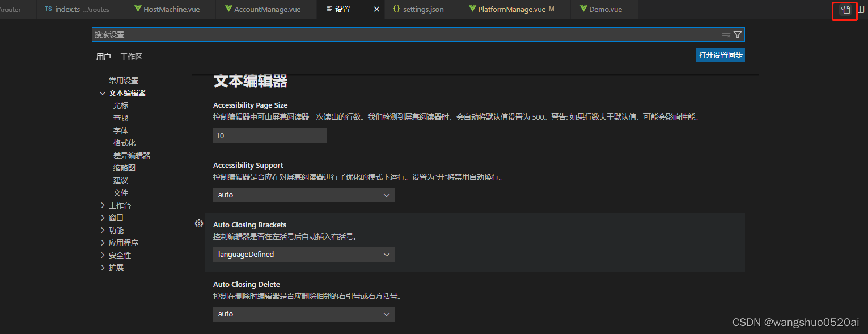Open Settings JSON via top-right icon

coord(844,11)
